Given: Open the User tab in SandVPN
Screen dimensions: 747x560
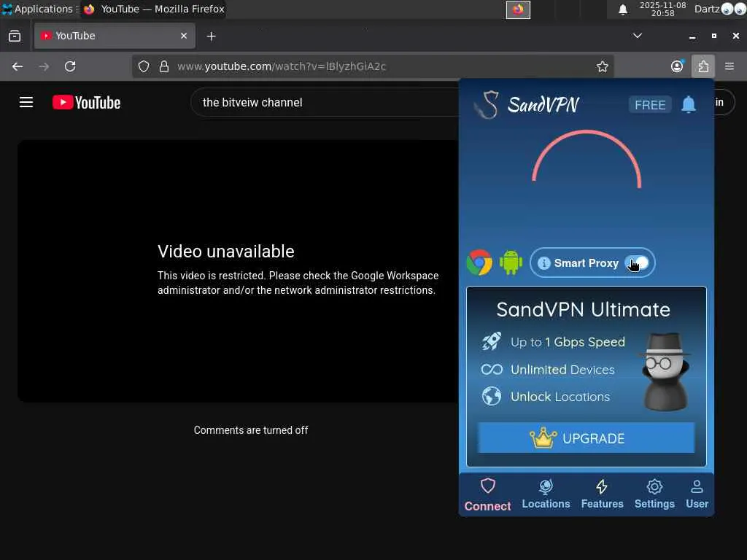Looking at the screenshot, I should pos(697,494).
